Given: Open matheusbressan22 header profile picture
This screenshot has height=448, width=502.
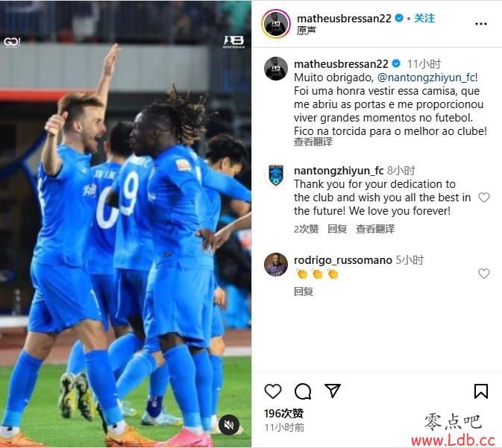Looking at the screenshot, I should pyautogui.click(x=276, y=24).
